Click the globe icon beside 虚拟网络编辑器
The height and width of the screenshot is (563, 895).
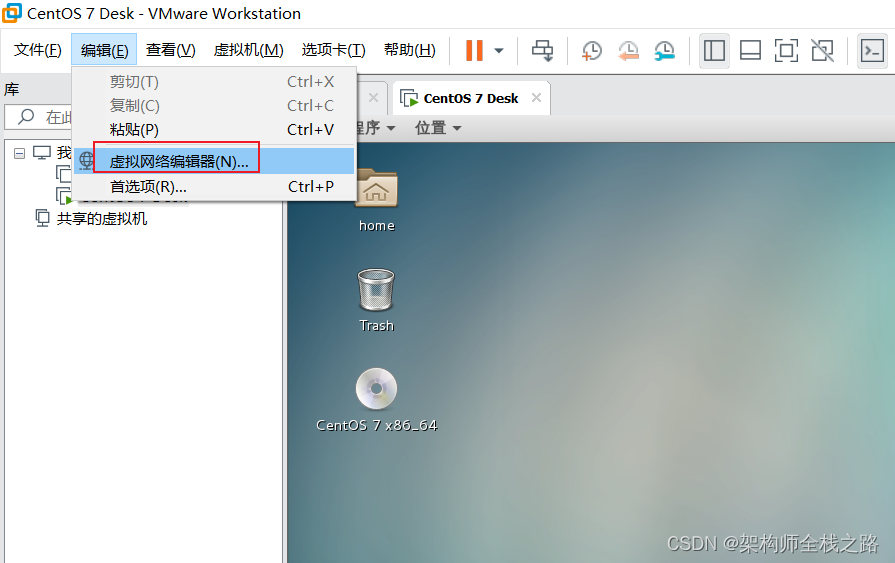86,161
